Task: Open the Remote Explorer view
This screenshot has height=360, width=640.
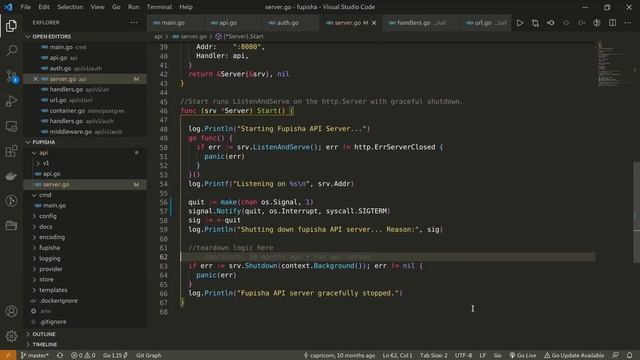Action: [x=11, y=126]
